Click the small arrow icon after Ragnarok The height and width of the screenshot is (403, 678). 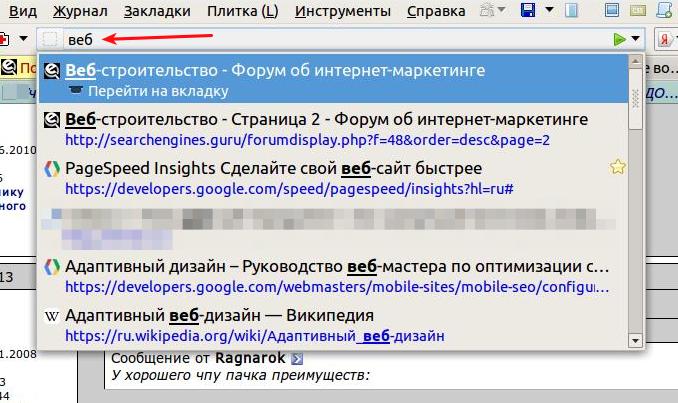tap(297, 358)
